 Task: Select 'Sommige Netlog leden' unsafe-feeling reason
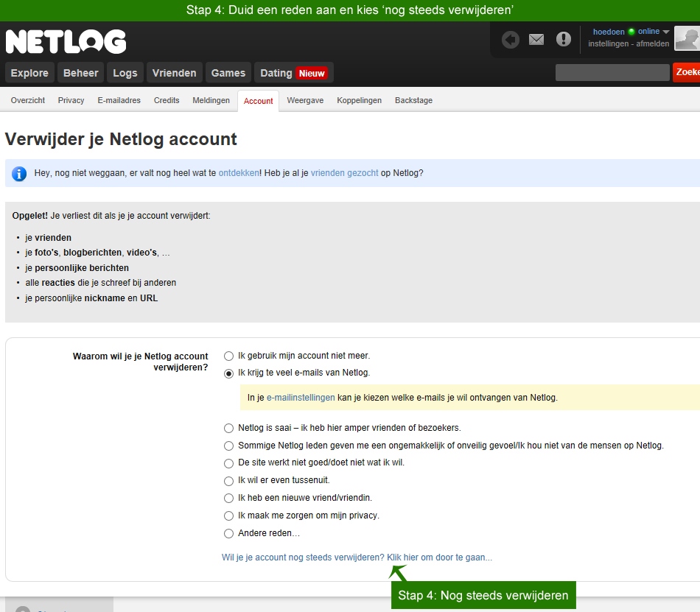pyautogui.click(x=228, y=446)
